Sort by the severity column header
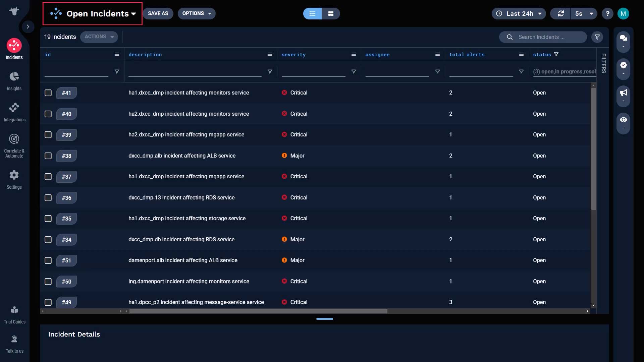Screen dimensions: 644x362 click(293, 54)
